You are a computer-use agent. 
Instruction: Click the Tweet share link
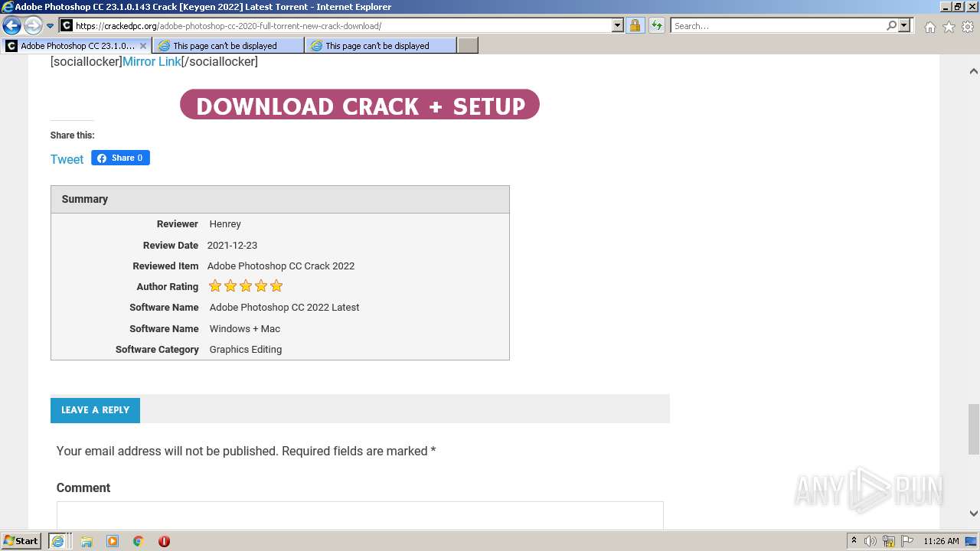(67, 159)
